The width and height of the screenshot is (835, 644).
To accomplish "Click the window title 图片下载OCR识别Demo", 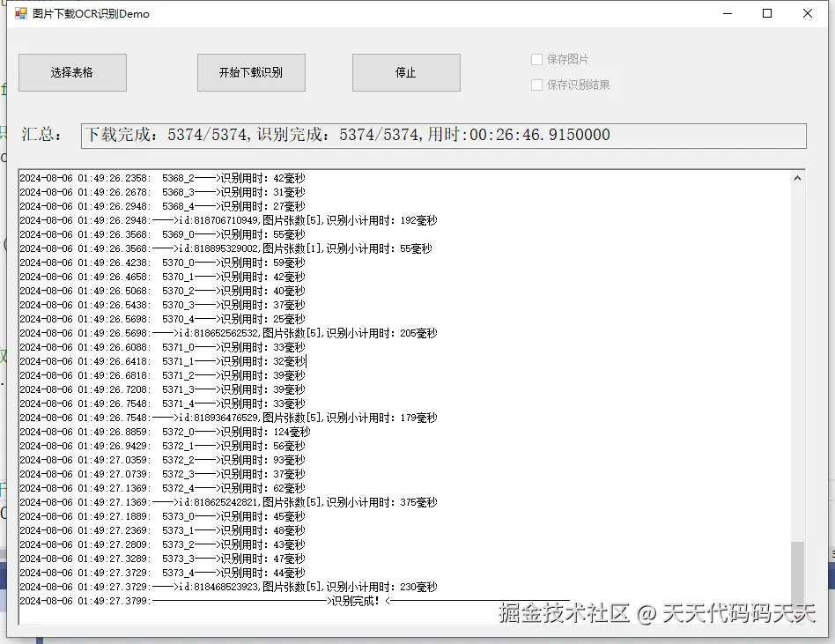I will pyautogui.click(x=92, y=13).
